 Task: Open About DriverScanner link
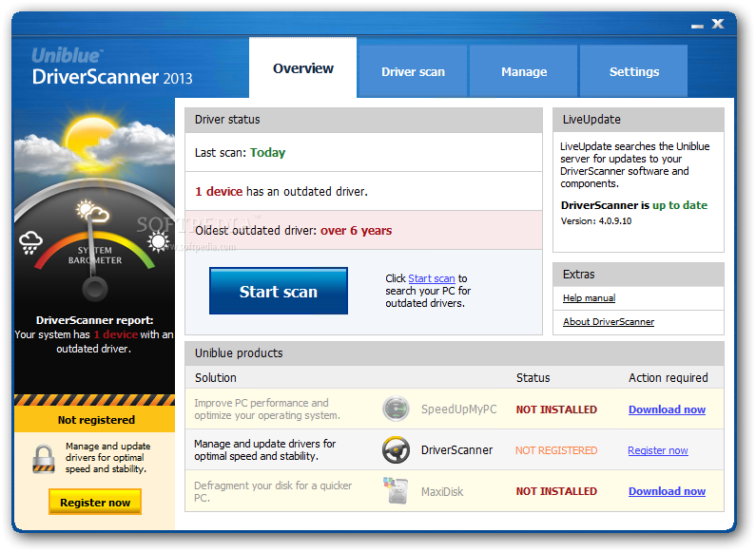click(609, 322)
